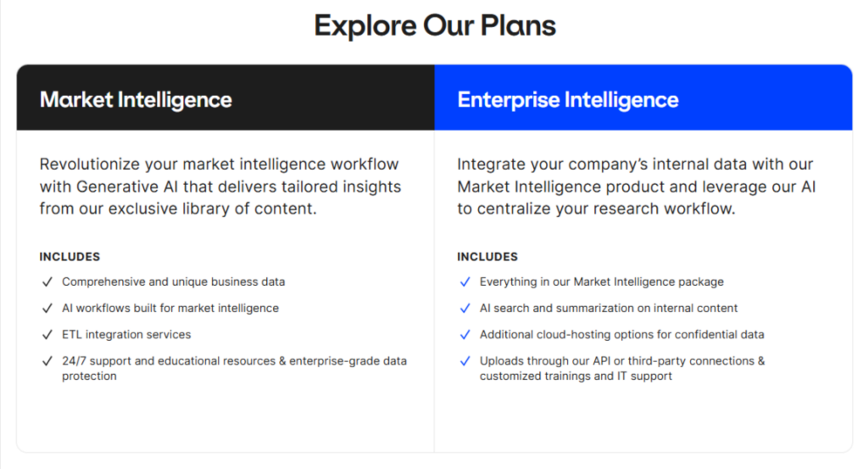This screenshot has width=868, height=469.
Task: Click 'ETL integration services' feature text
Action: pyautogui.click(x=126, y=334)
